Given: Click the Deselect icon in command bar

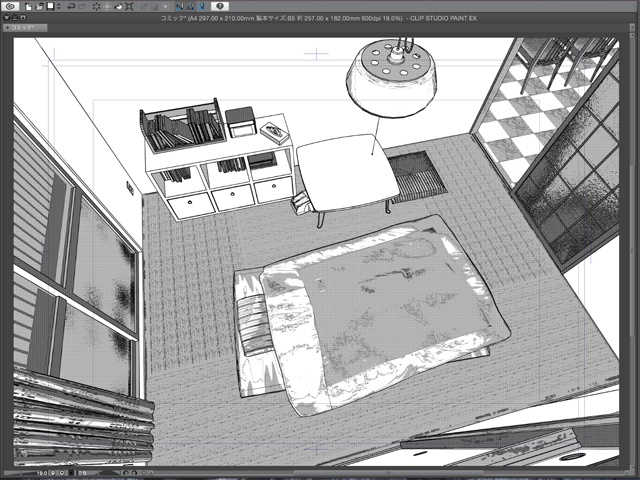Looking at the screenshot, I should coord(143,7).
